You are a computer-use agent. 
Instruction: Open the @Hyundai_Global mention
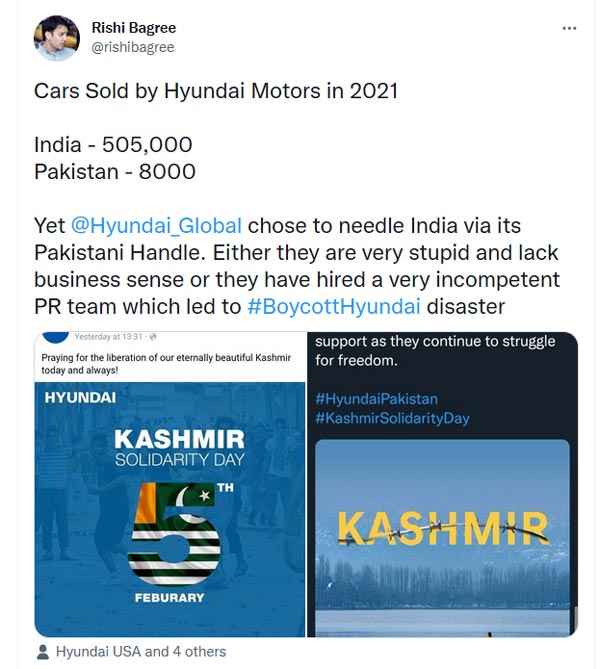pyautogui.click(x=155, y=226)
